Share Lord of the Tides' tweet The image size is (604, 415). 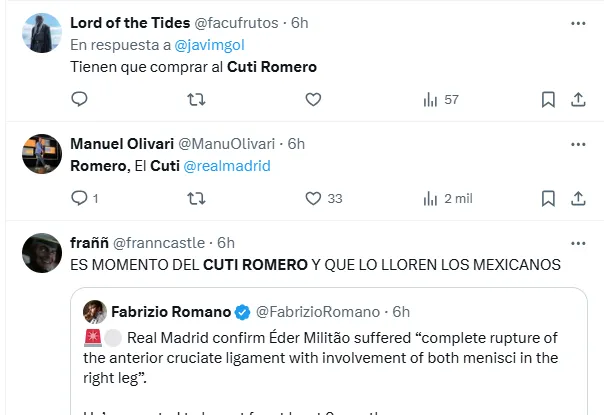tap(578, 99)
